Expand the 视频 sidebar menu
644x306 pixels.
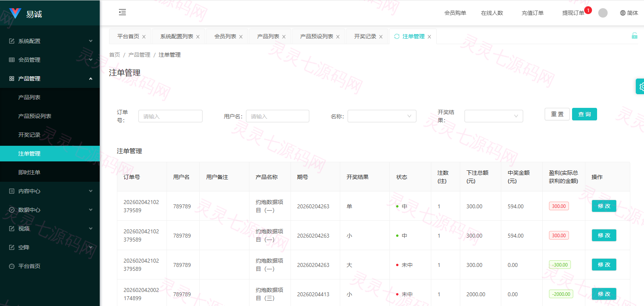(x=50, y=229)
